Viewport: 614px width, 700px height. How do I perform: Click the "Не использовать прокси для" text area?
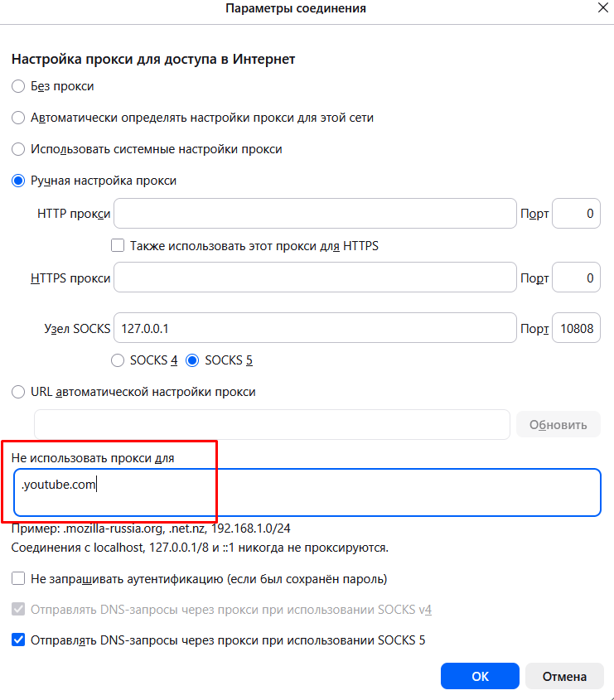click(307, 492)
